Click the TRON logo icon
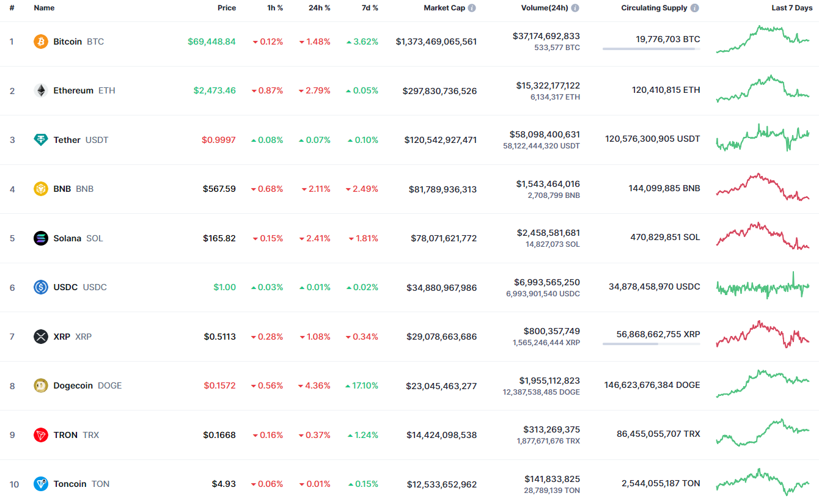The height and width of the screenshot is (504, 830). [41, 435]
